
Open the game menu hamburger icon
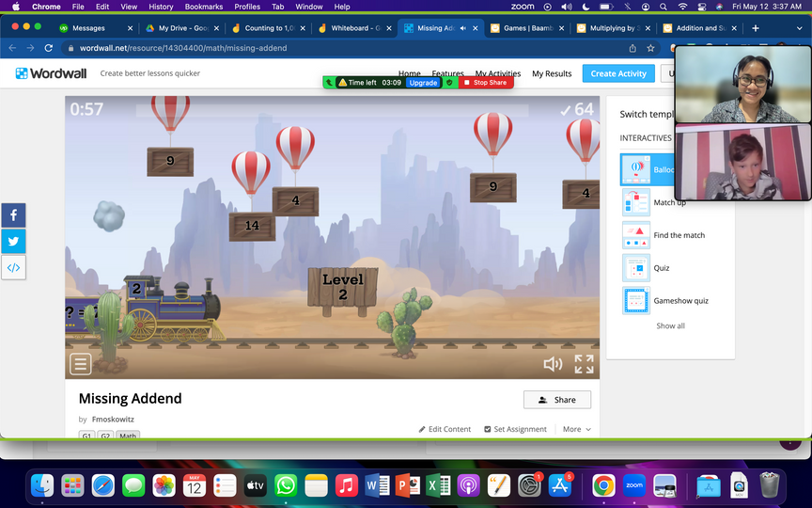(81, 363)
